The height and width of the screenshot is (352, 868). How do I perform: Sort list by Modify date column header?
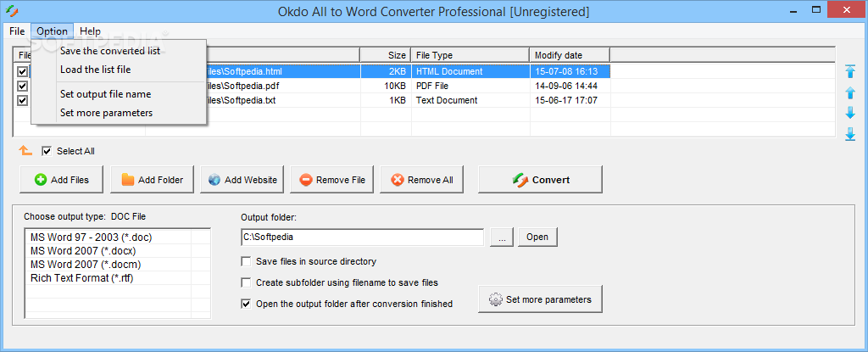570,55
